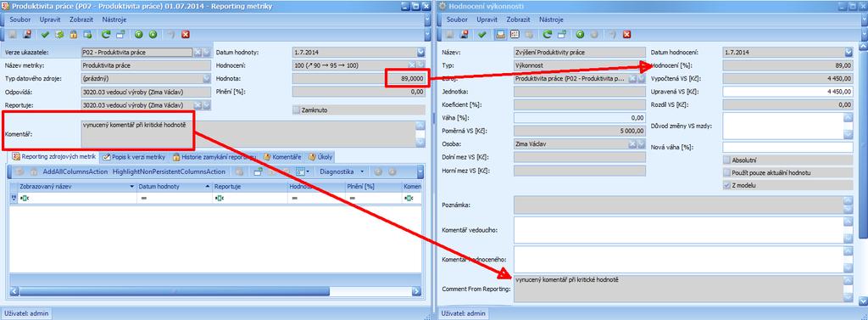This screenshot has height=320, width=868.
Task: Expand the Verze ukazatele dropdown arrow
Action: [207, 53]
